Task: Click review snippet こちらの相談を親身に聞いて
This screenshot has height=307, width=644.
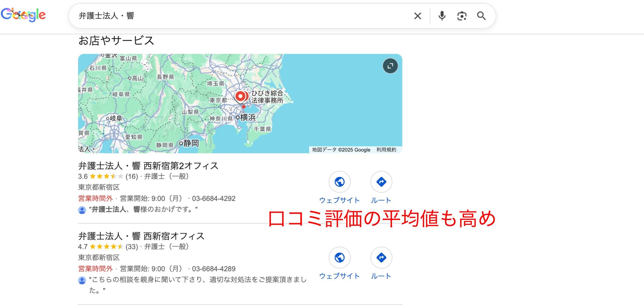Action: pyautogui.click(x=198, y=285)
